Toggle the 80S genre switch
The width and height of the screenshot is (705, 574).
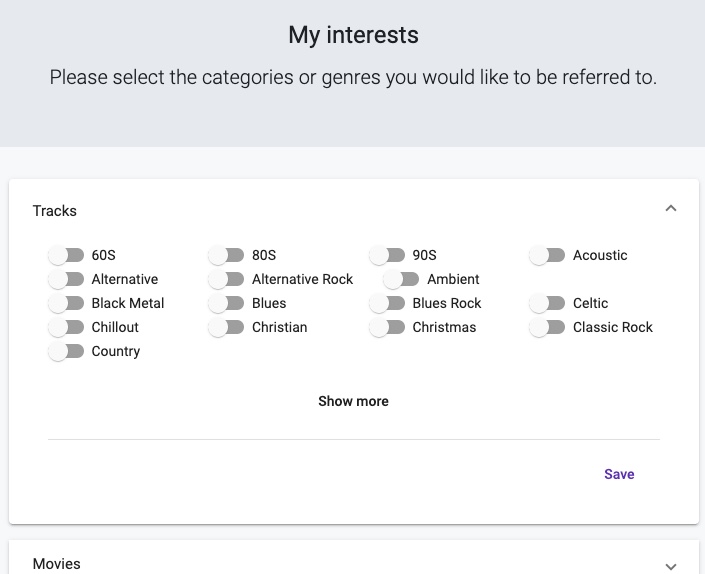[x=227, y=255]
